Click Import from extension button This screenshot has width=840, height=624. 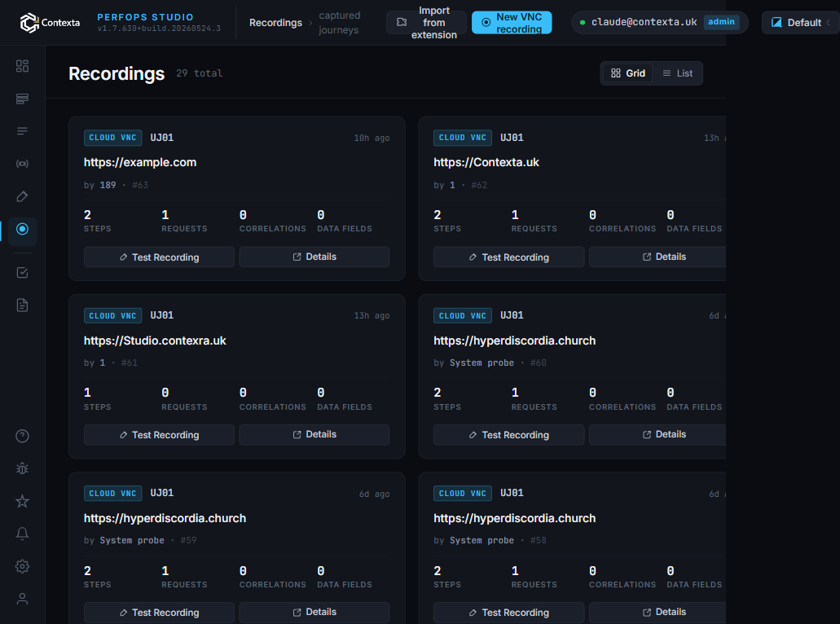(426, 23)
